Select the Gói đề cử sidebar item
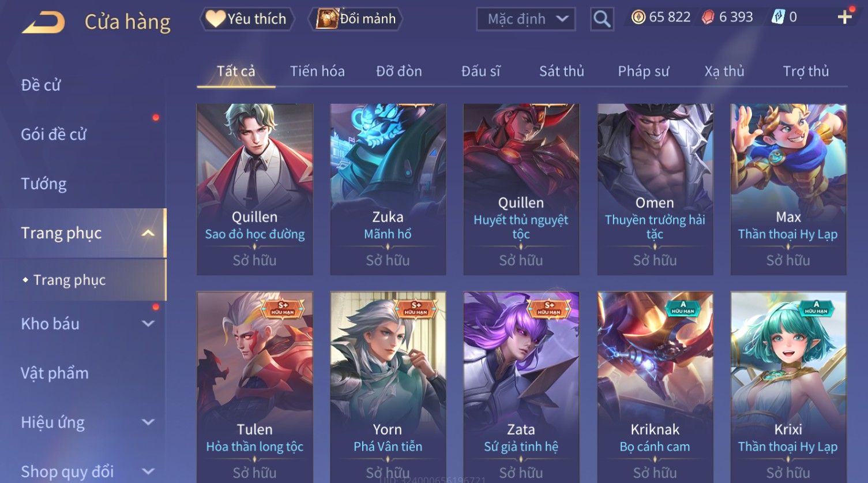 pyautogui.click(x=53, y=134)
